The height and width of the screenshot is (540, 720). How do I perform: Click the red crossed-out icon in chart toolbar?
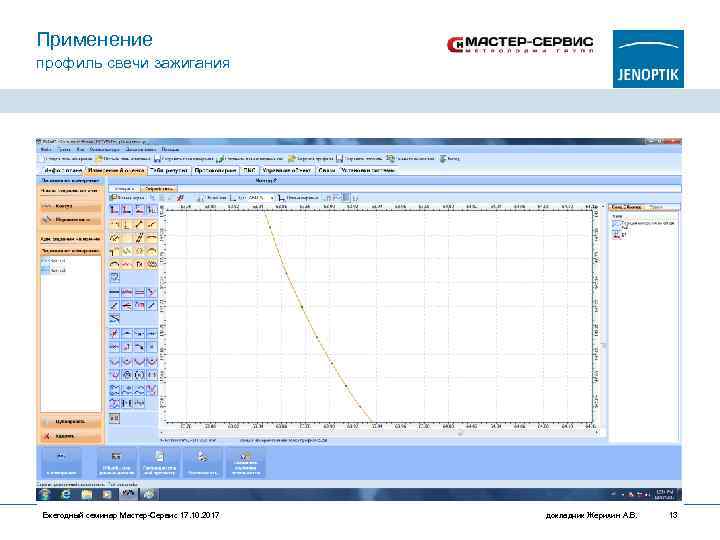(180, 198)
